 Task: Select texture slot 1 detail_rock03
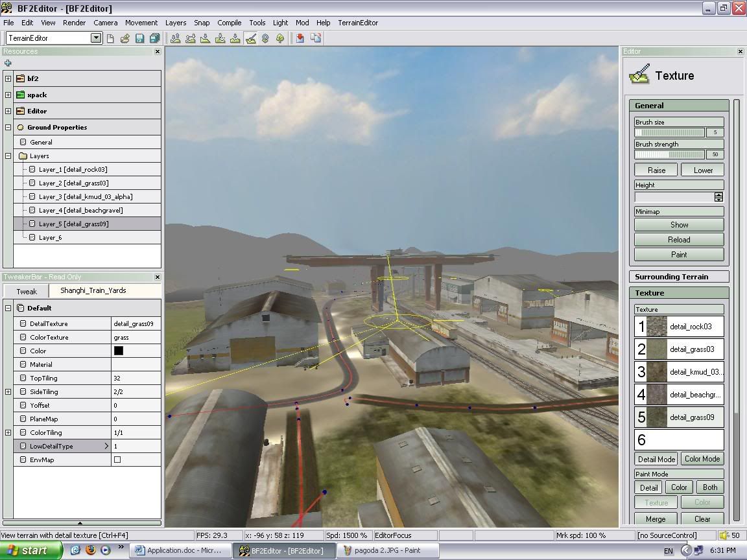(x=679, y=326)
